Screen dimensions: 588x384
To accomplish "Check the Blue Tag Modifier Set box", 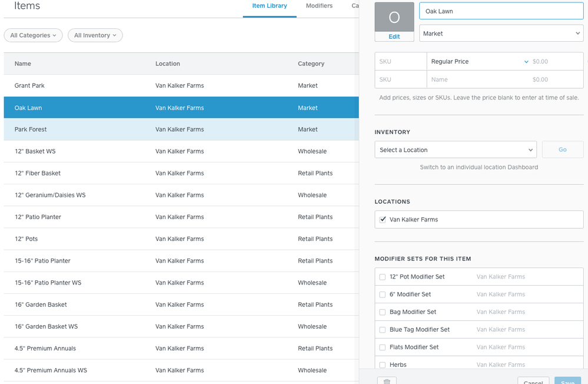I will [383, 330].
